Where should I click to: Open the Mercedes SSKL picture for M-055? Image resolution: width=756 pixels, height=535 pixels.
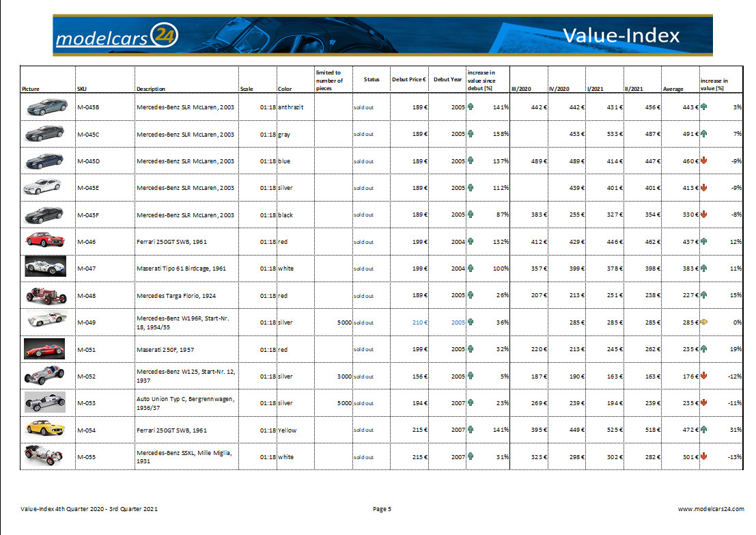(x=44, y=455)
